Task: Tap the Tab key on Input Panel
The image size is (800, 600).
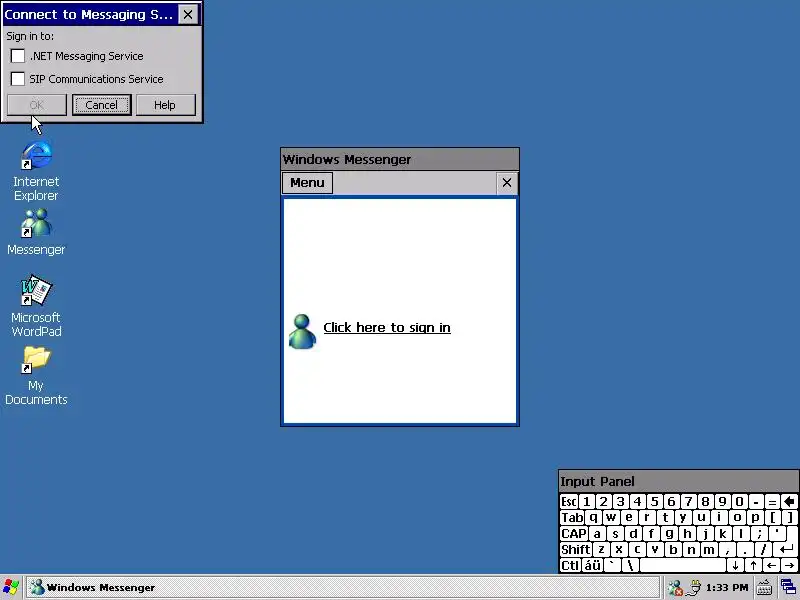Action: click(572, 517)
